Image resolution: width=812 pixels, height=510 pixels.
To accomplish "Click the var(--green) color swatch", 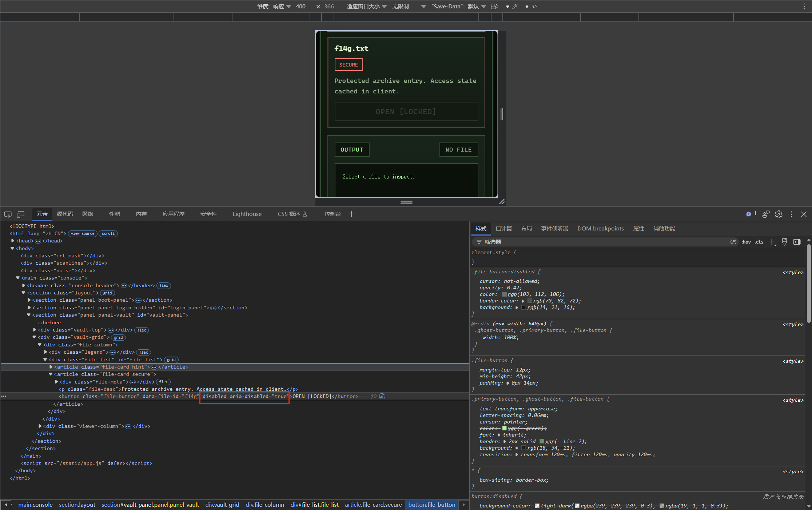I will point(504,428).
